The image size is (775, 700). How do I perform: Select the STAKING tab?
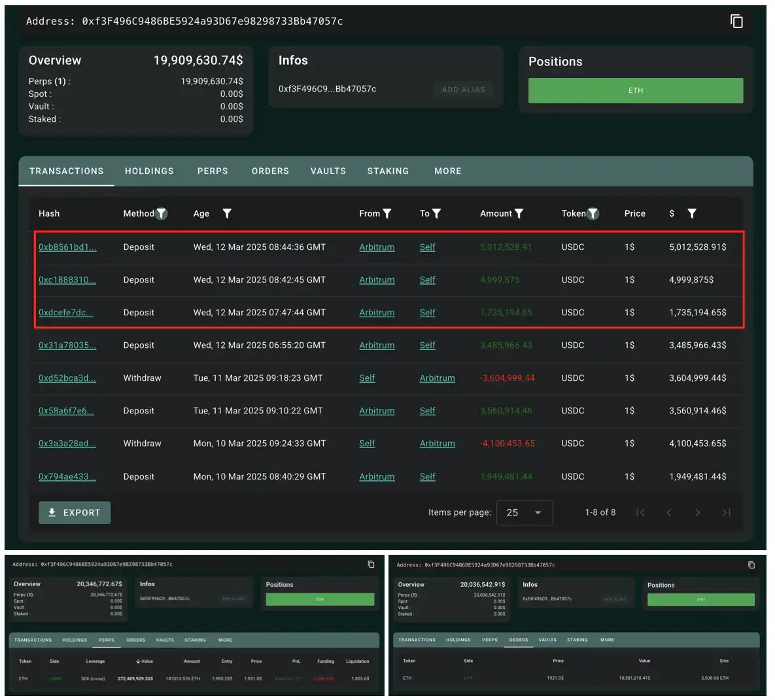tap(388, 171)
